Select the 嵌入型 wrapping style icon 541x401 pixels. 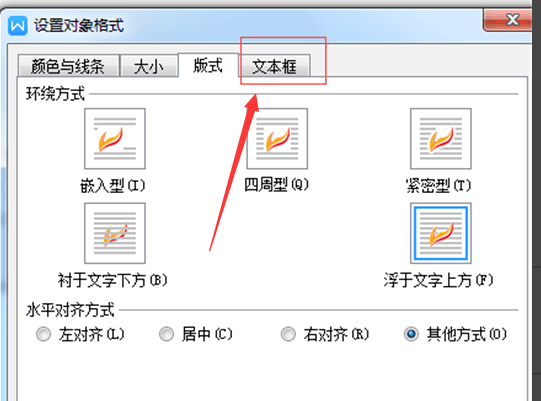point(115,138)
